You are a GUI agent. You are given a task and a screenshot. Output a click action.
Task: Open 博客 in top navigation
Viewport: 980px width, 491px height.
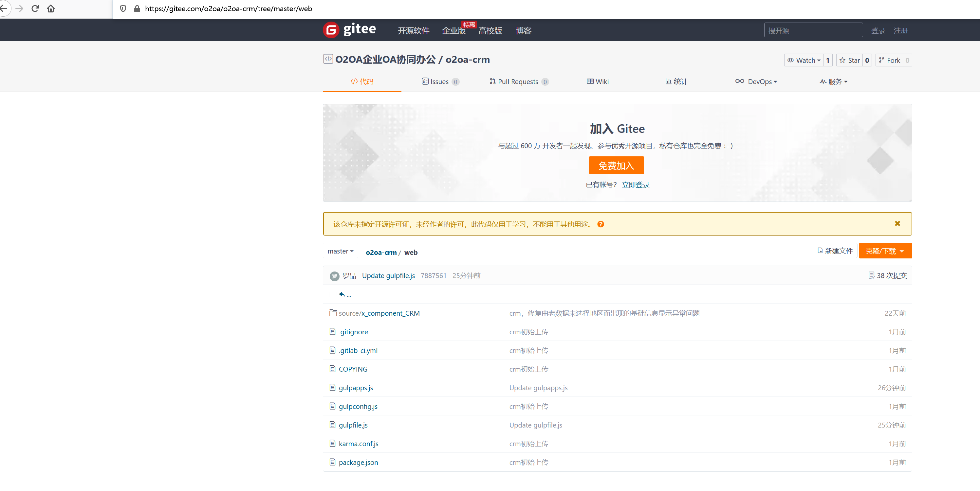[524, 30]
